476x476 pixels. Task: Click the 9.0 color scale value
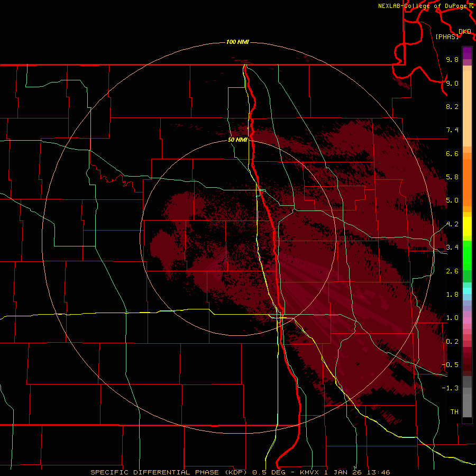(452, 83)
